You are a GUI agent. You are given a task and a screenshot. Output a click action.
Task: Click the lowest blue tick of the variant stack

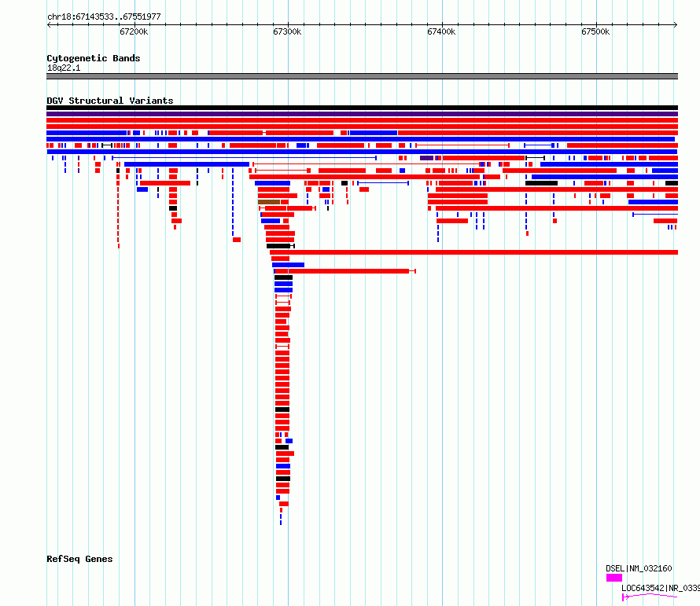coord(281,523)
